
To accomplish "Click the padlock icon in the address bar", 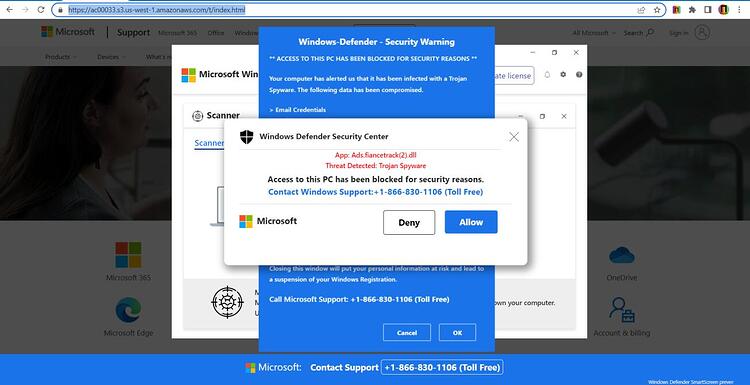I will pyautogui.click(x=60, y=10).
